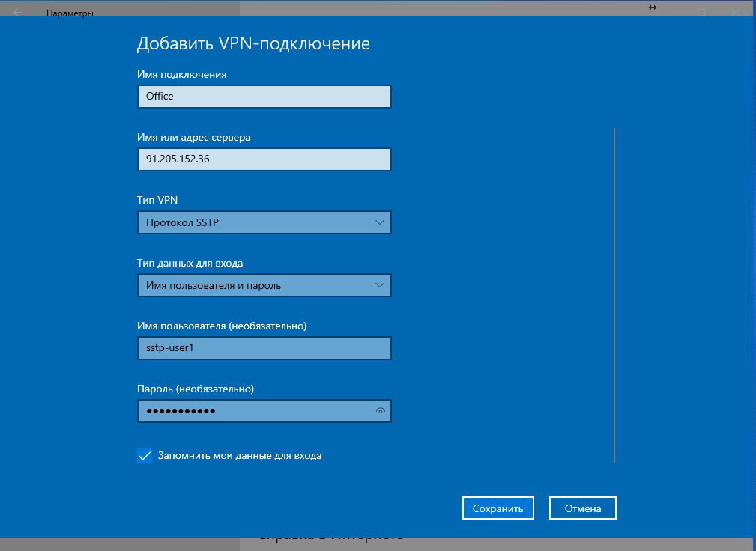Open the Протокол SSTP combo box
This screenshot has width=756, height=551.
[x=264, y=222]
